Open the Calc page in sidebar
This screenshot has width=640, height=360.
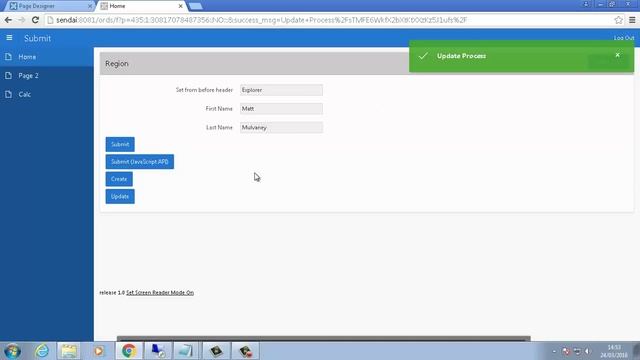(x=47, y=94)
